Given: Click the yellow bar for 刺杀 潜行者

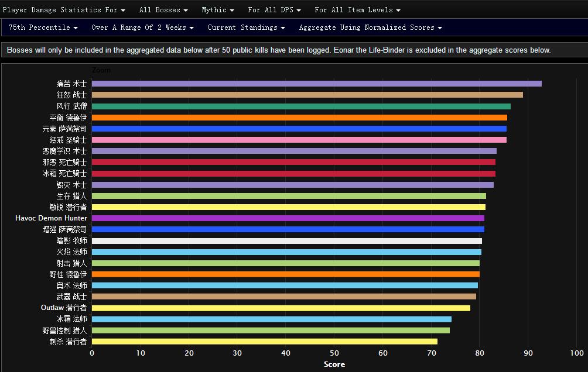Looking at the screenshot, I should point(264,341).
